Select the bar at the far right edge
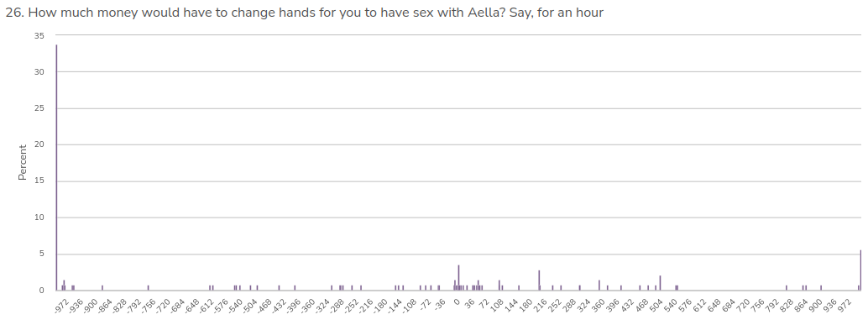 coord(860,270)
